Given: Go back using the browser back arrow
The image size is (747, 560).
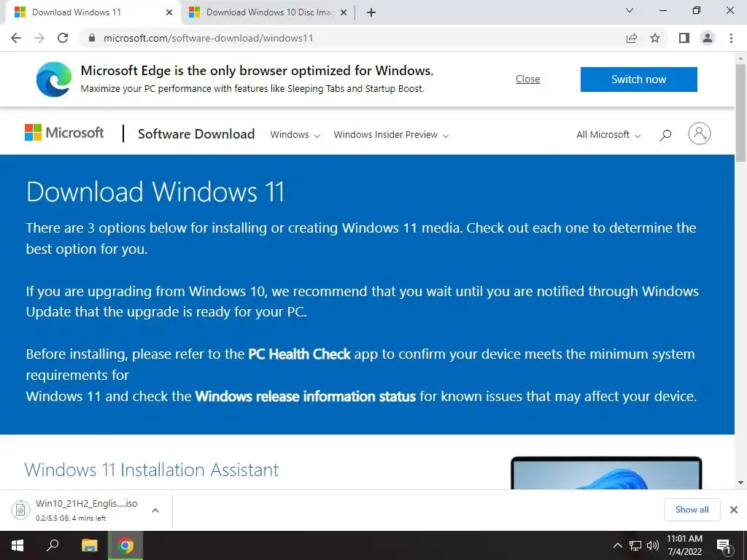Looking at the screenshot, I should tap(16, 38).
